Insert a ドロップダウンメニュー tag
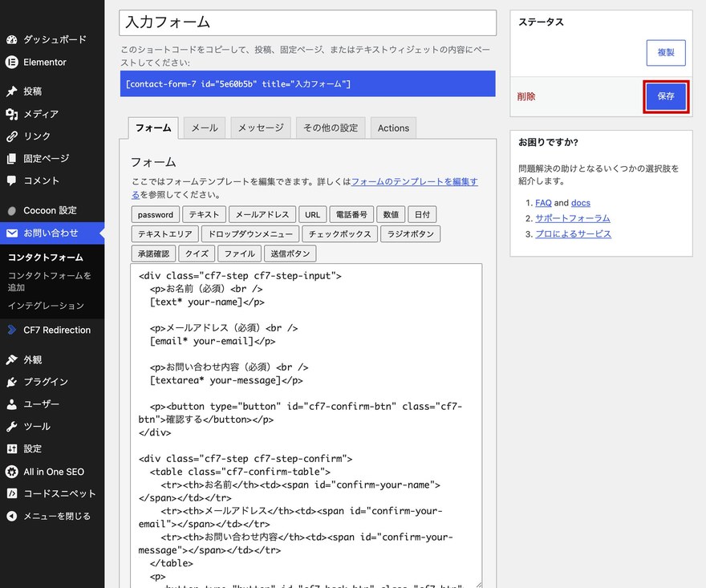 pyautogui.click(x=250, y=234)
